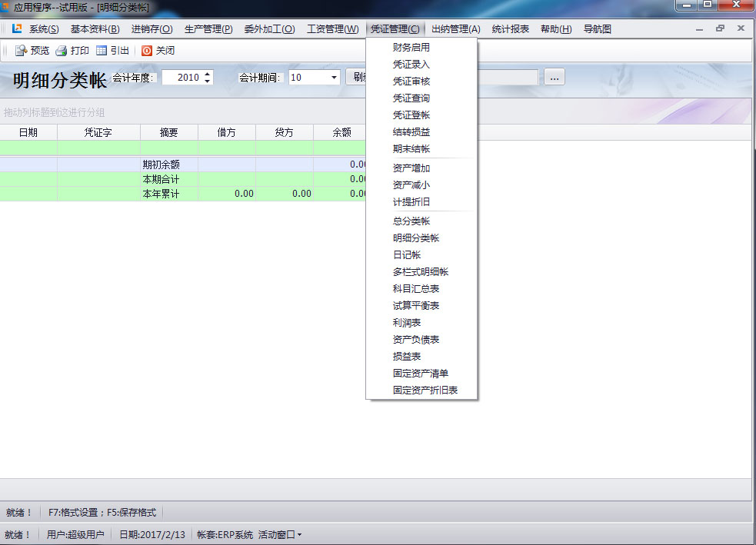Viewport: 756px width, 545px height.
Task: Click the 本年累计 row cell
Action: coord(168,194)
